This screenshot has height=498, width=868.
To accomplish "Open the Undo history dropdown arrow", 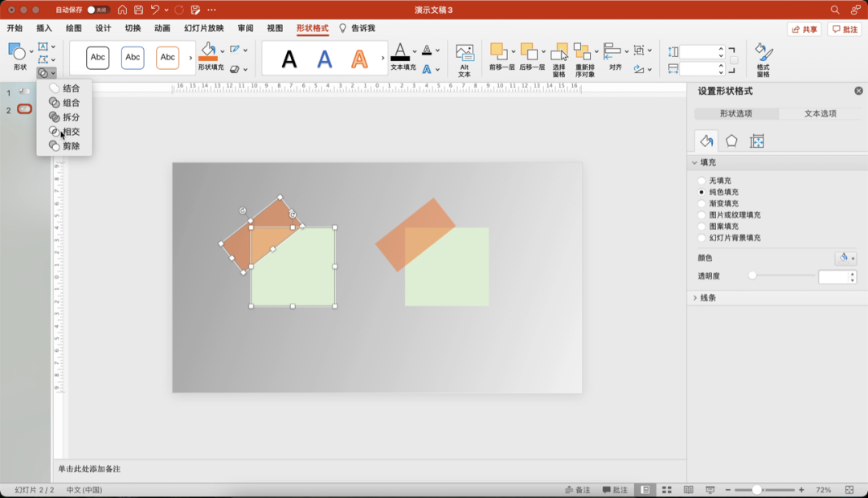I will (166, 10).
